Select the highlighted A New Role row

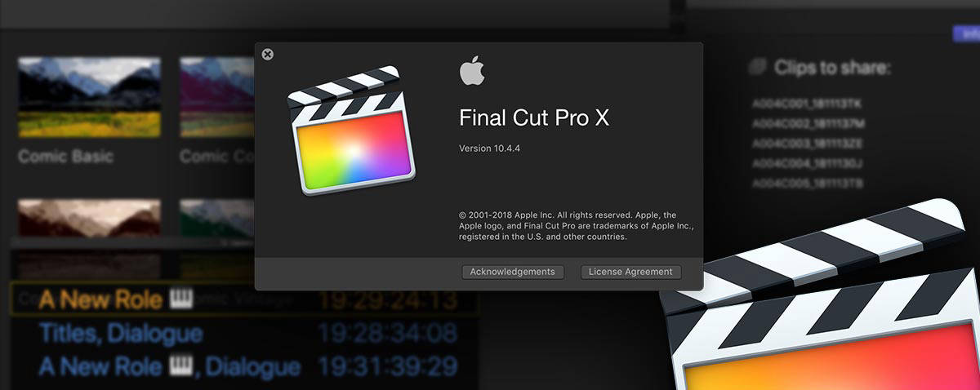[244, 300]
